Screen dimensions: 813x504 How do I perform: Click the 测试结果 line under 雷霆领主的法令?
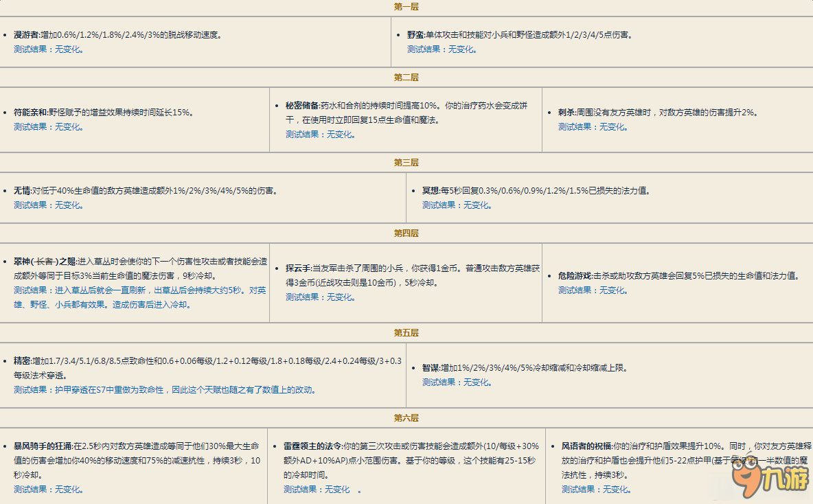pyautogui.click(x=322, y=489)
